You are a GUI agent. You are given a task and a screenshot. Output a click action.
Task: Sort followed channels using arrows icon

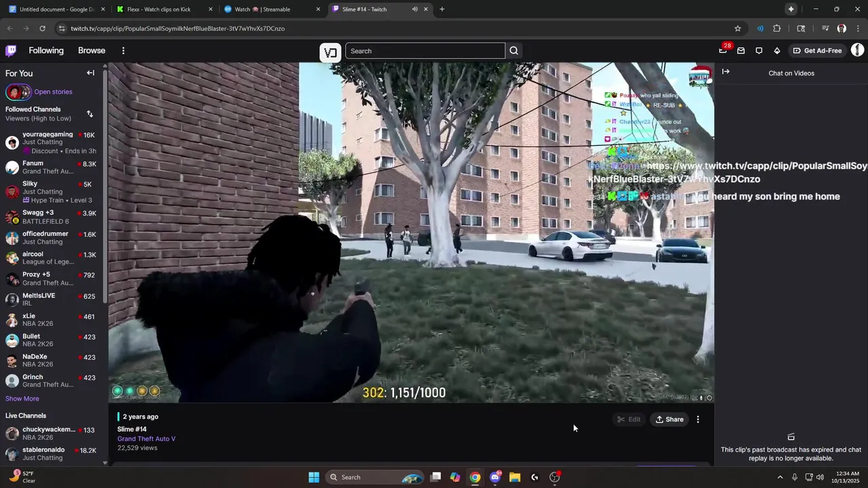pos(90,114)
